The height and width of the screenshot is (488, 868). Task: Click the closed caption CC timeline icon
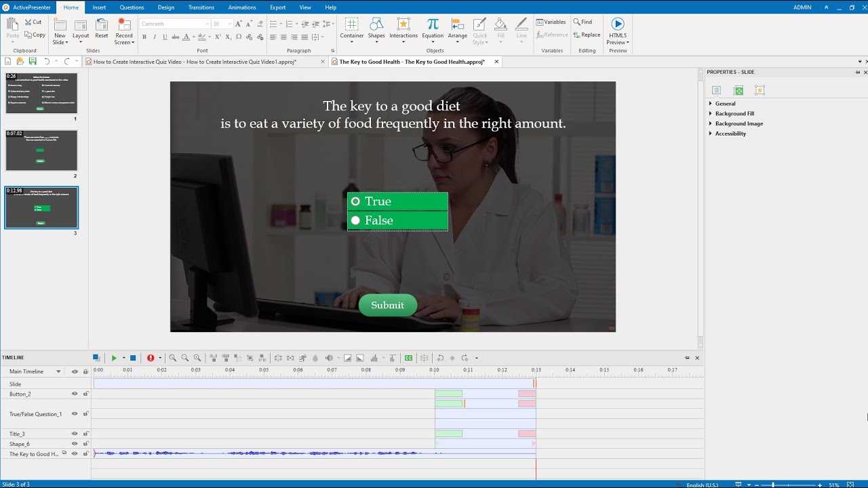pos(408,358)
